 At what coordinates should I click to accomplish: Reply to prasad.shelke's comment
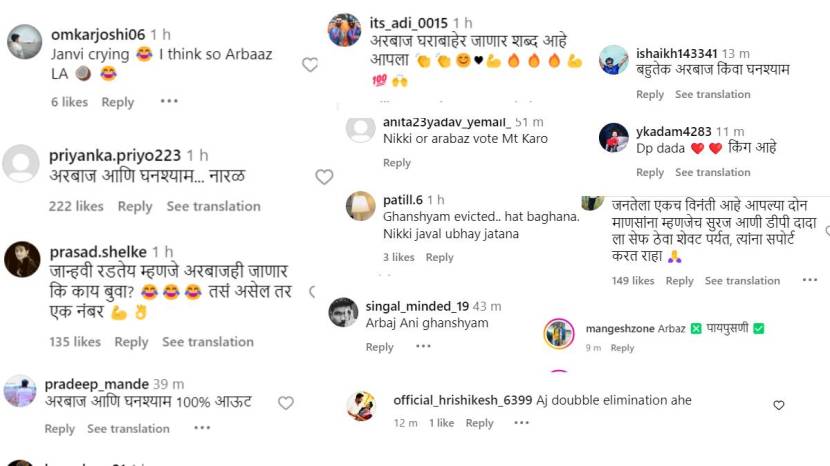click(x=131, y=342)
